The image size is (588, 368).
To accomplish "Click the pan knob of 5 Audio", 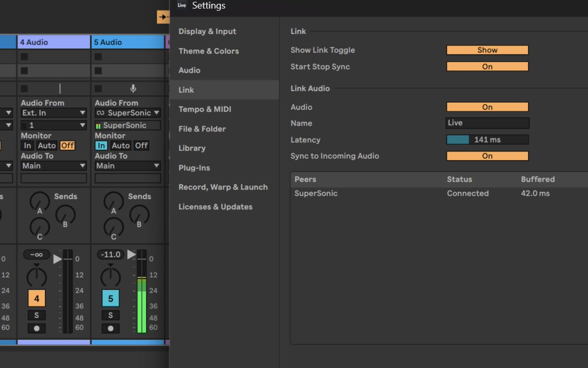I will [x=110, y=276].
